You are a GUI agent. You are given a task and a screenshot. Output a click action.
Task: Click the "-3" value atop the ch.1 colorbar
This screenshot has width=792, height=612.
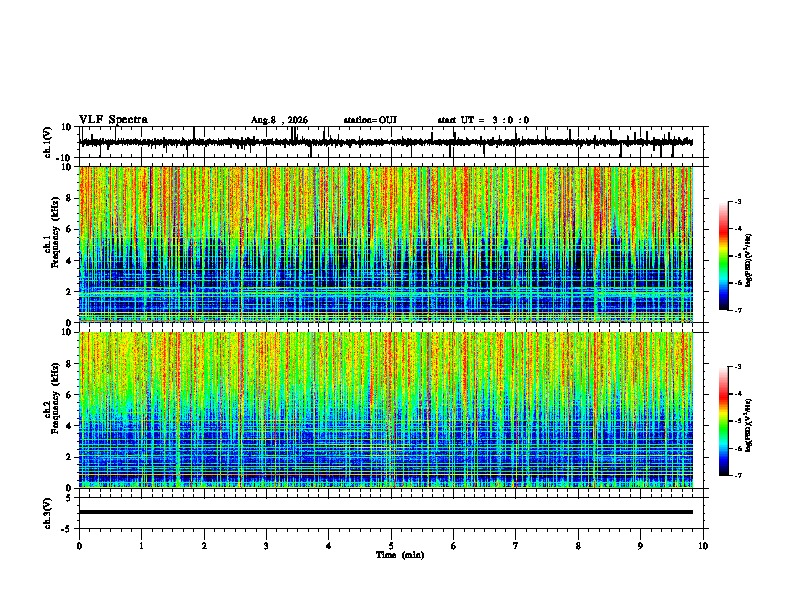coord(738,201)
